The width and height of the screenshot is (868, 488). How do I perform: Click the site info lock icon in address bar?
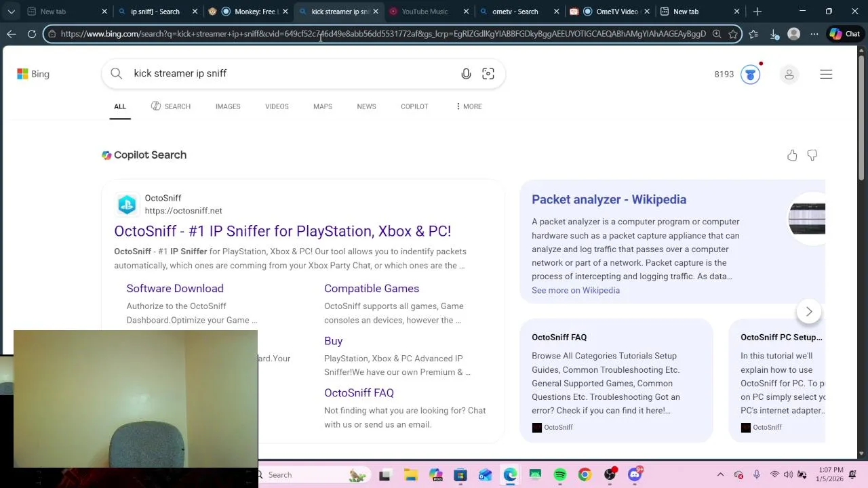[52, 34]
